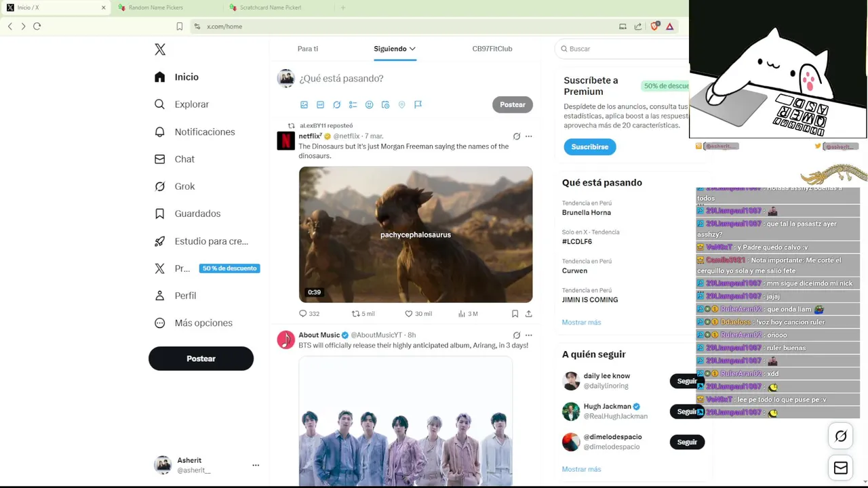Screen dimensions: 868x488
Task: View analytics 3 M on netflix post
Action: click(468, 314)
